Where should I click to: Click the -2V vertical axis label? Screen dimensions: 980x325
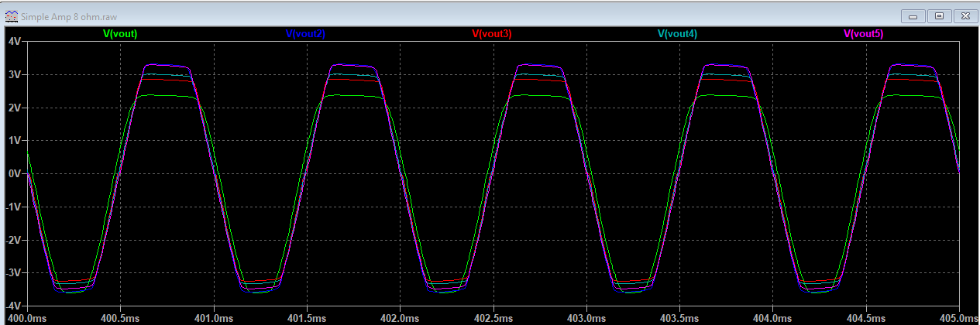coord(13,241)
